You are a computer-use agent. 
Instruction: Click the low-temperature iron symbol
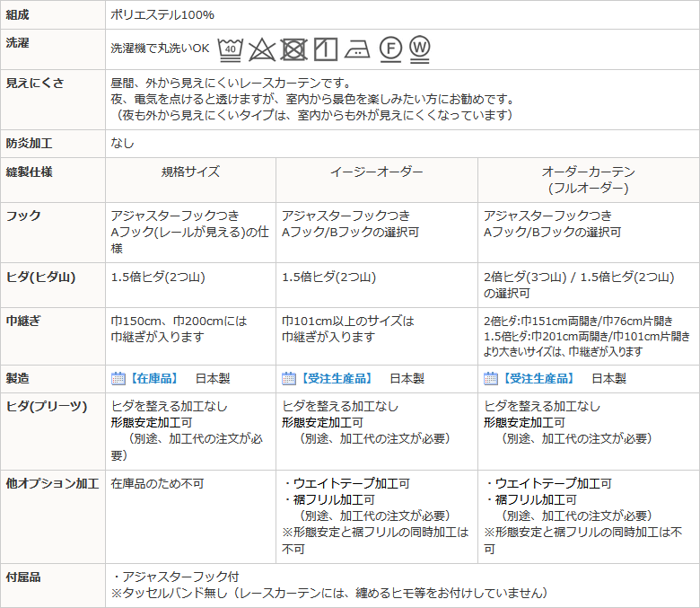pos(357,49)
